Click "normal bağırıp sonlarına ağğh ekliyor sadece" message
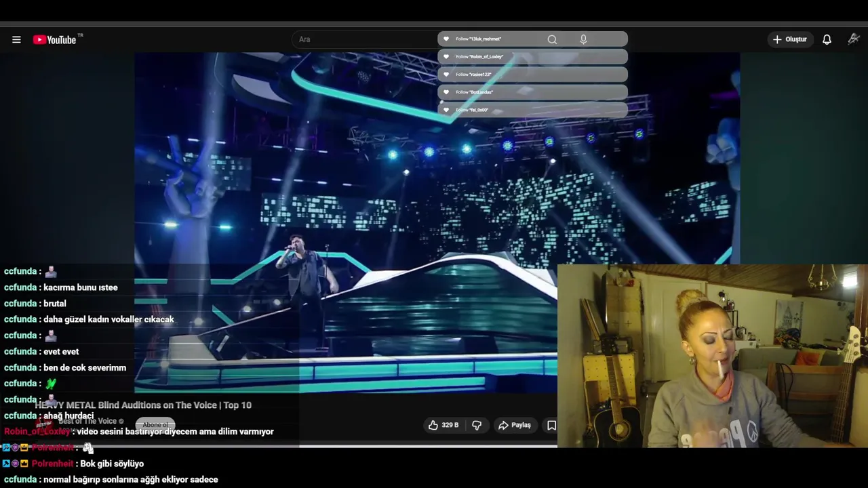This screenshot has height=488, width=868. (x=131, y=480)
